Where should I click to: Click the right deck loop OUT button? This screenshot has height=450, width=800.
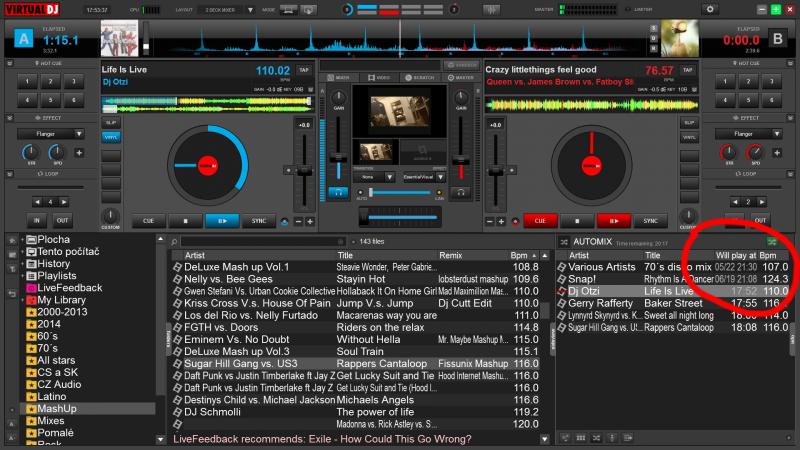(x=761, y=220)
